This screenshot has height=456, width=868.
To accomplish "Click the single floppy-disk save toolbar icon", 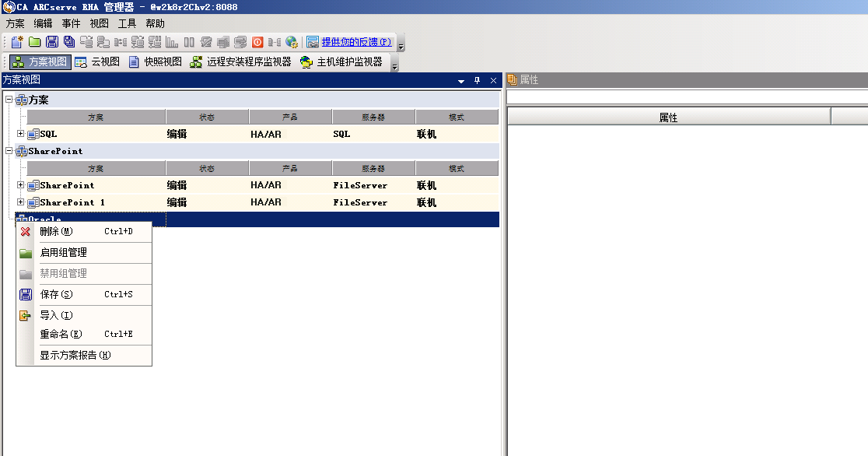I will click(52, 42).
